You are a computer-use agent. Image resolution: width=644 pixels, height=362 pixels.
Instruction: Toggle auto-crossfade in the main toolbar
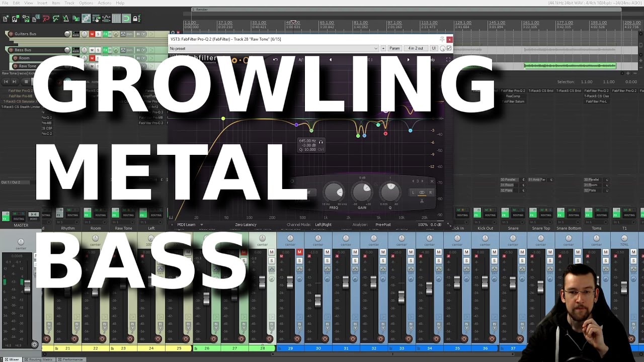(x=76, y=19)
